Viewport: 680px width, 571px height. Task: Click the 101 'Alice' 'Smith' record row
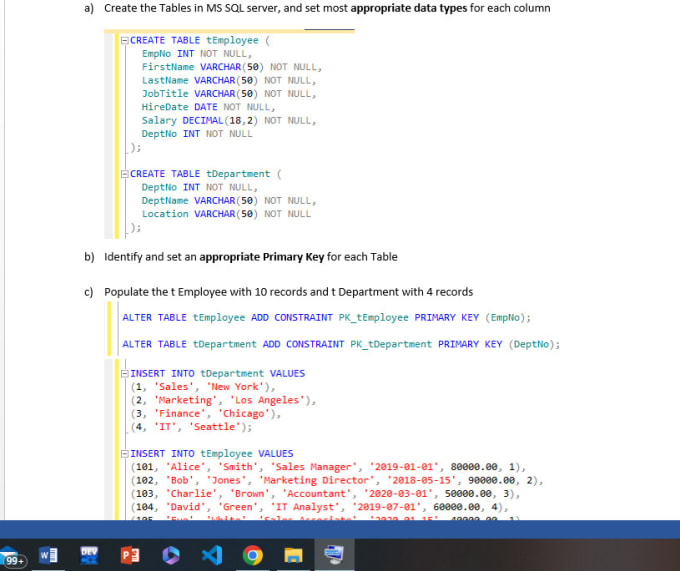(328, 467)
